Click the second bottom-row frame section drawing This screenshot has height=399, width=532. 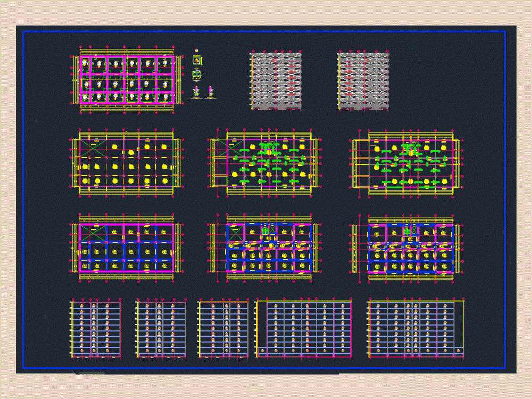(x=161, y=328)
